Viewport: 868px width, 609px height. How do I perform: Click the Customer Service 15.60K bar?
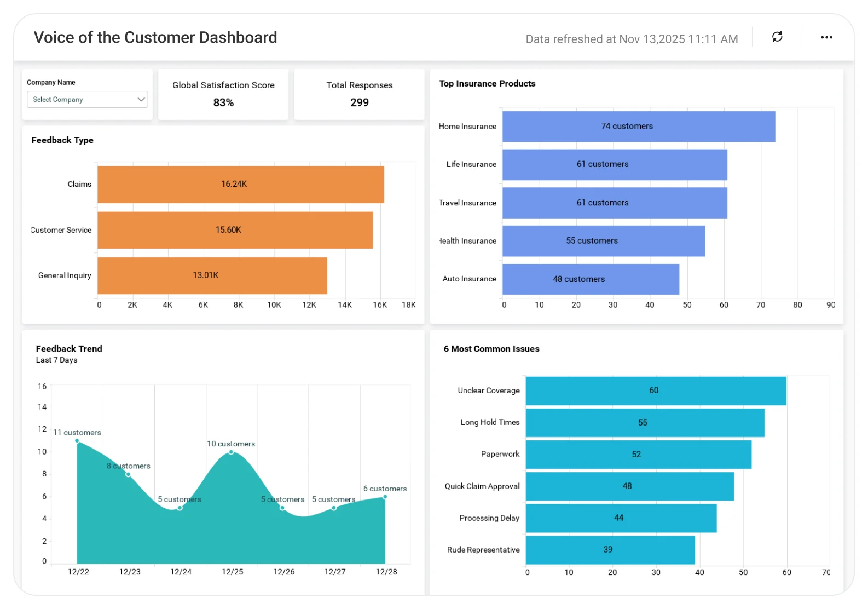tap(235, 230)
